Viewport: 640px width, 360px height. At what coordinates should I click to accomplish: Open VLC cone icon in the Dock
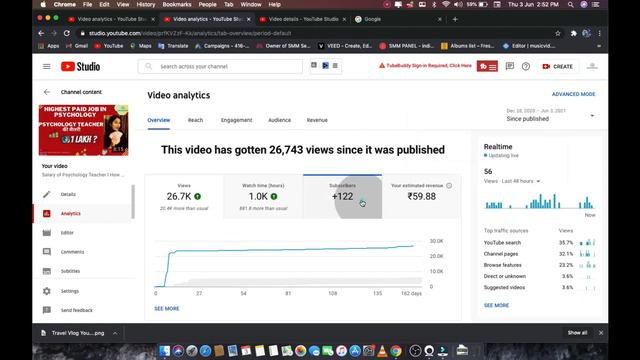382,351
